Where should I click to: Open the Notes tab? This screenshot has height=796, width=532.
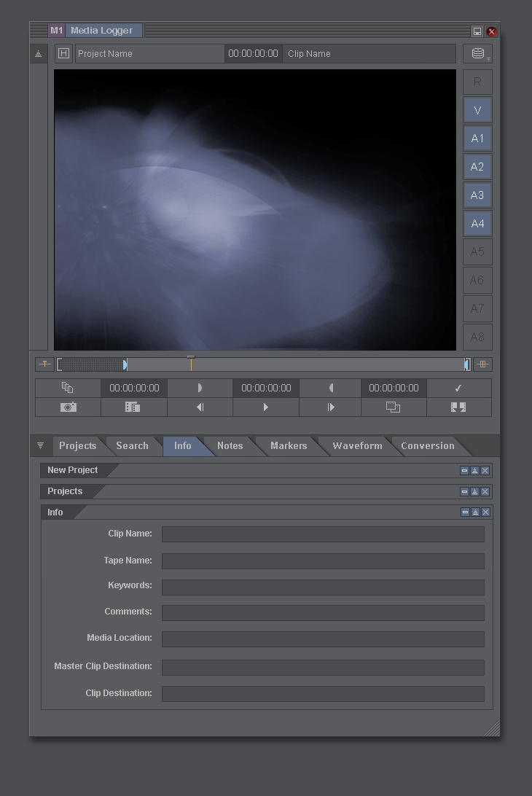[230, 445]
